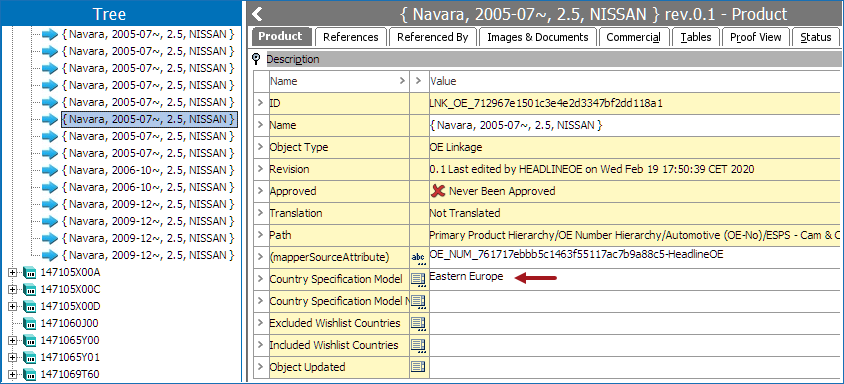This screenshot has height=384, width=844.
Task: Click the back chevron in title bar
Action: (257, 13)
